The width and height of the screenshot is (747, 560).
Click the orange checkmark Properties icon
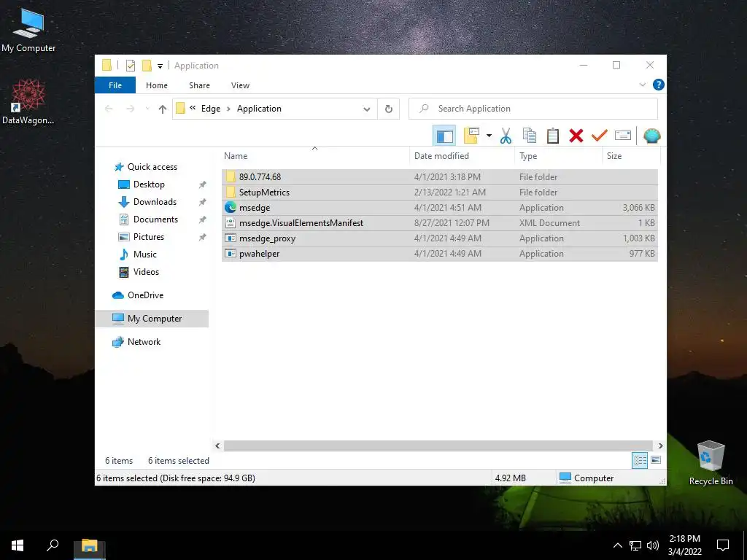pos(600,136)
